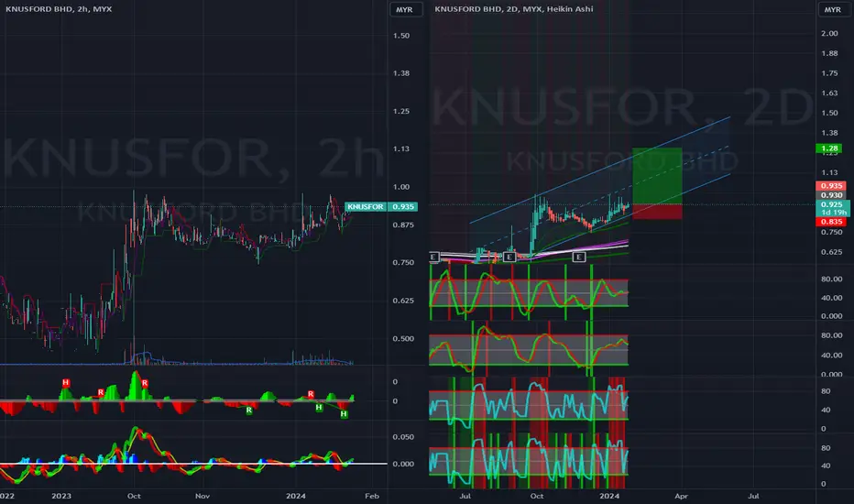Image resolution: width=854 pixels, height=504 pixels.
Task: Select the red stop-loss zone of the long position
Action: pyautogui.click(x=657, y=212)
